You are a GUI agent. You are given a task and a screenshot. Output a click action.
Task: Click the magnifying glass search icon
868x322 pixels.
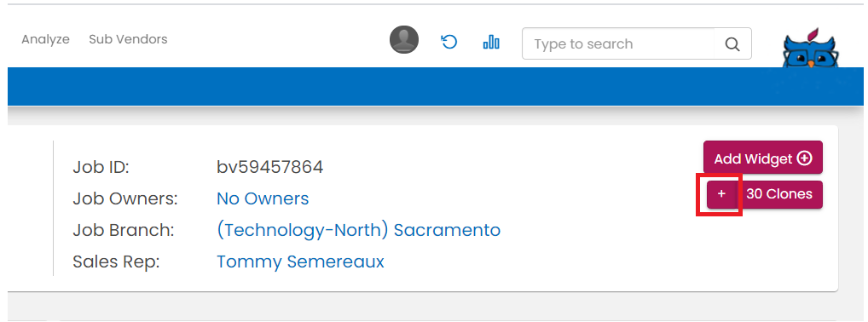tap(732, 43)
